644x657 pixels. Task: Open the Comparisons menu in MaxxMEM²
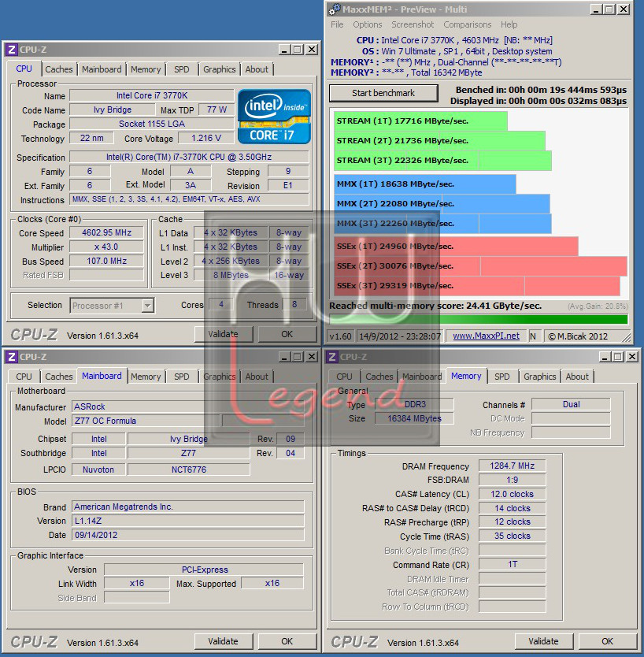468,24
